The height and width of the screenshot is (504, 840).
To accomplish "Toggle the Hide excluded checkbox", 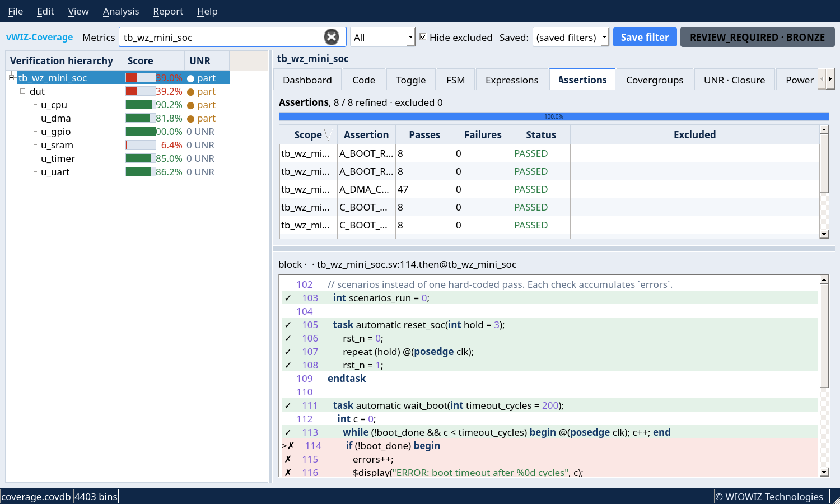I will point(423,36).
